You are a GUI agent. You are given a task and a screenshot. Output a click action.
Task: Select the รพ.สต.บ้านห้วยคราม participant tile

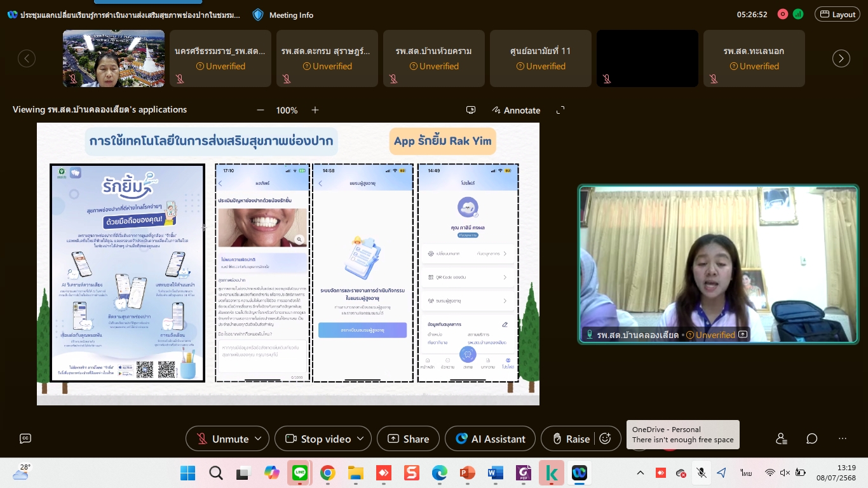tap(433, 58)
